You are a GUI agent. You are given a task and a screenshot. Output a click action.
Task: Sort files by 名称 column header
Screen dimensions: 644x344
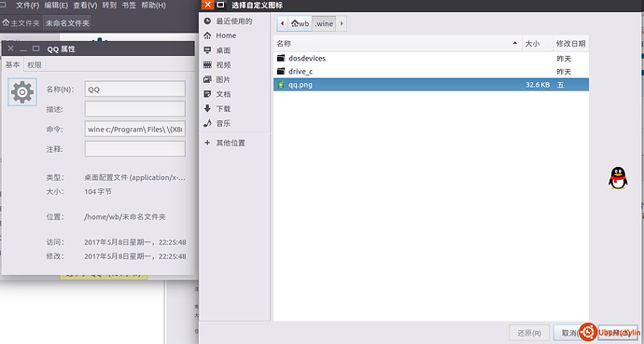pos(398,44)
